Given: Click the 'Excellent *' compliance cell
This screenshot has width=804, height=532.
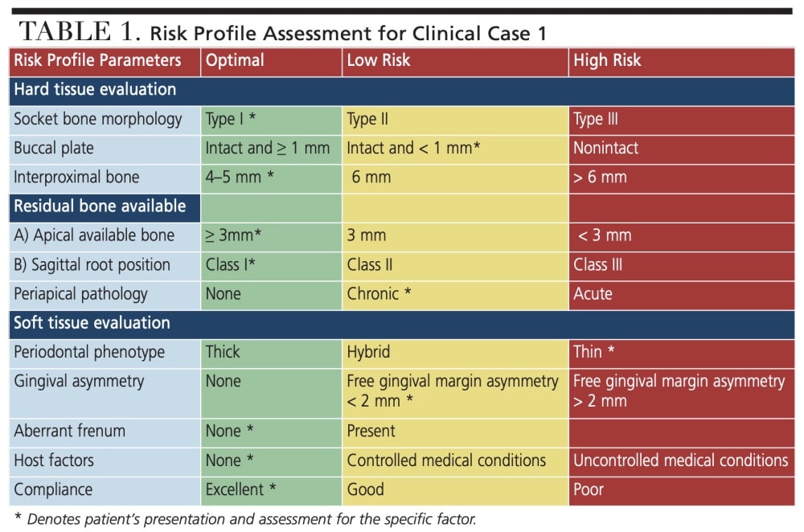Looking at the screenshot, I should [x=241, y=489].
